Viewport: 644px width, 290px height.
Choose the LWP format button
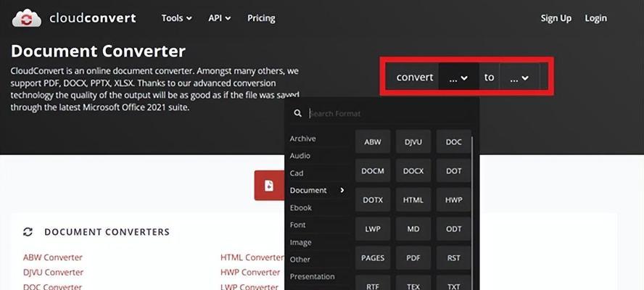(x=373, y=229)
